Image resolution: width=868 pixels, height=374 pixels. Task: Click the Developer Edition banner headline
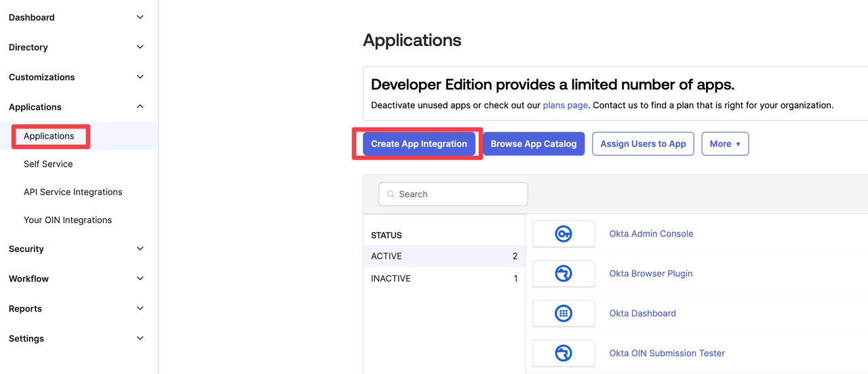[x=553, y=85]
